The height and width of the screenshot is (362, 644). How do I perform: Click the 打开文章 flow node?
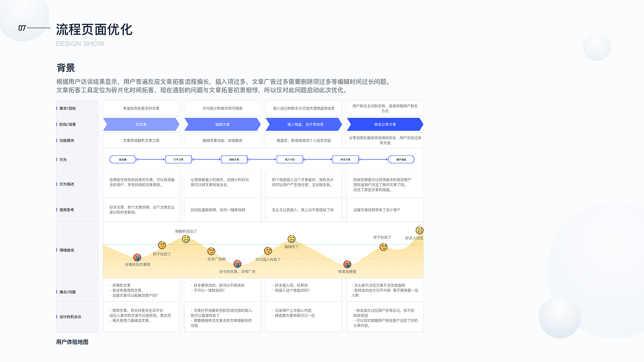tap(179, 159)
